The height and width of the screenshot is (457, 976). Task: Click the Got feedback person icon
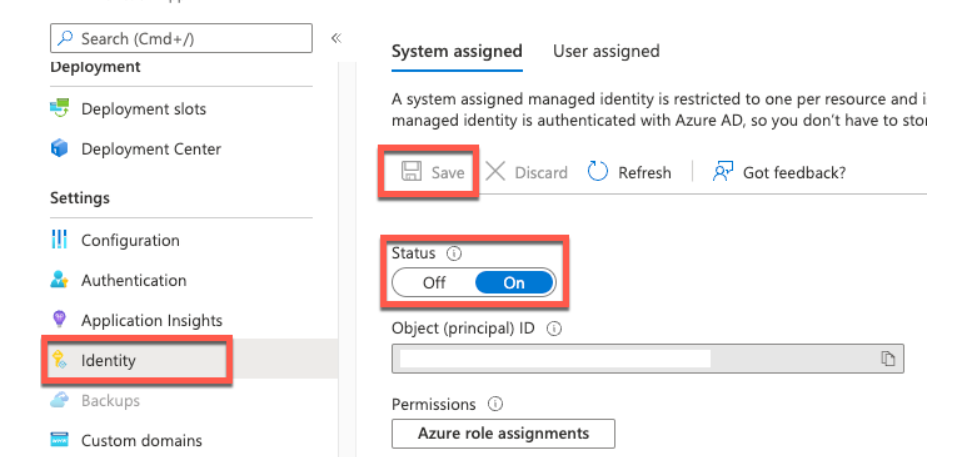coord(723,172)
